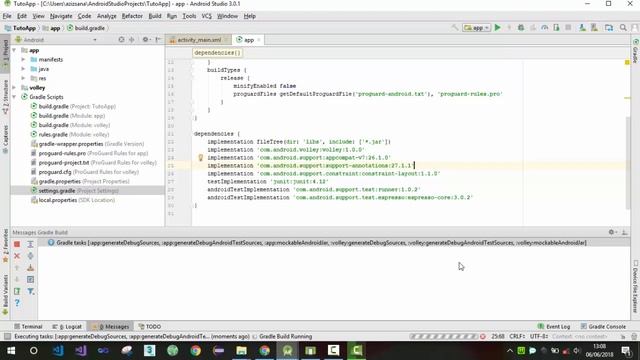
Task: Expand the manifests folder
Action: coord(23,60)
